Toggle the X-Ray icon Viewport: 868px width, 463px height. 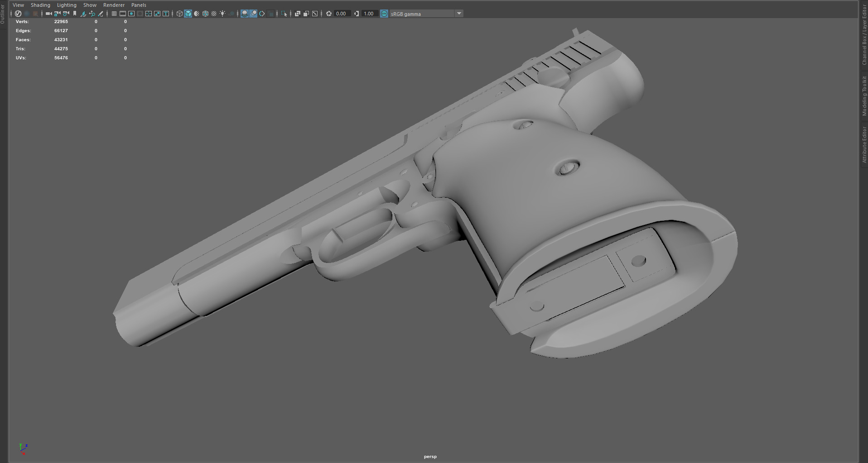(297, 14)
